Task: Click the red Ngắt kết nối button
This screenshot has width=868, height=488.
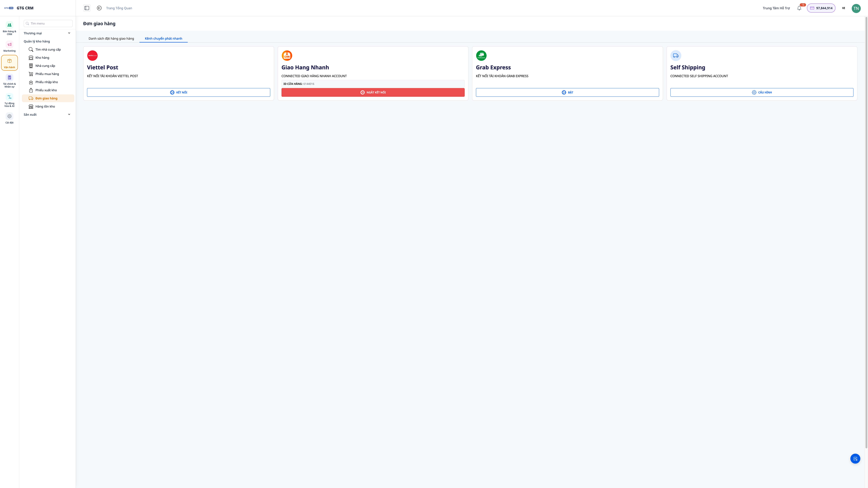Action: point(373,92)
